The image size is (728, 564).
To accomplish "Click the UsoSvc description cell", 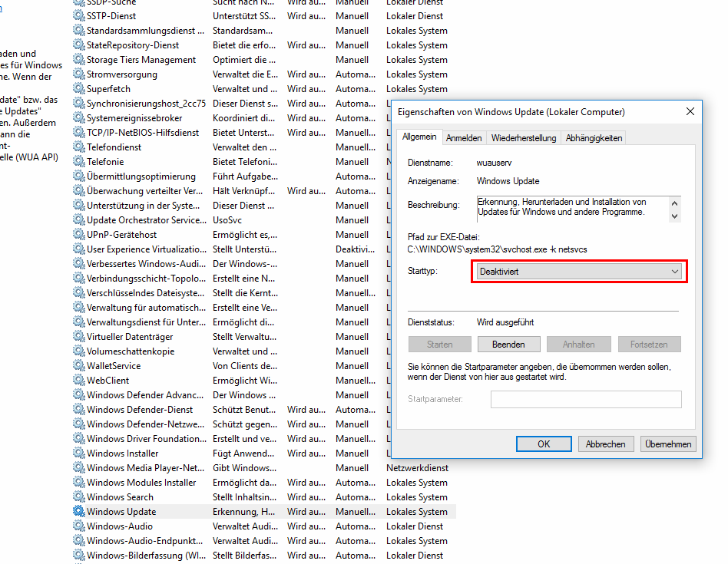I will (x=227, y=220).
